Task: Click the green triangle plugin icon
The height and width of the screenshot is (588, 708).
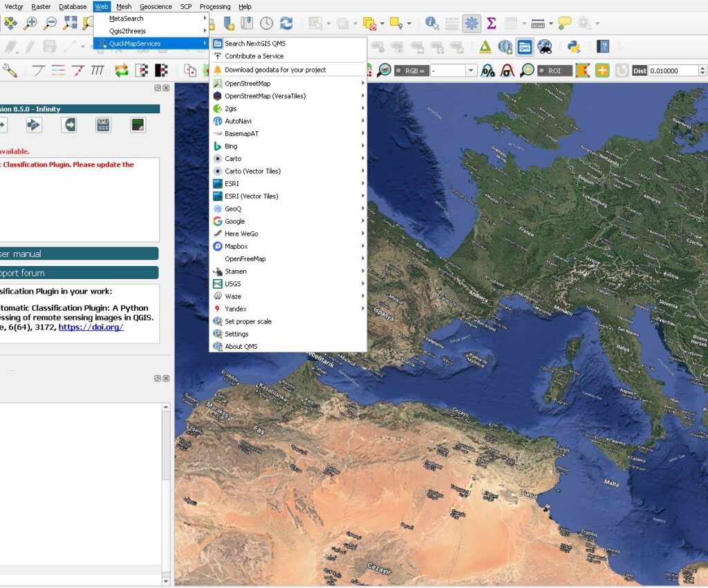Action: click(485, 46)
